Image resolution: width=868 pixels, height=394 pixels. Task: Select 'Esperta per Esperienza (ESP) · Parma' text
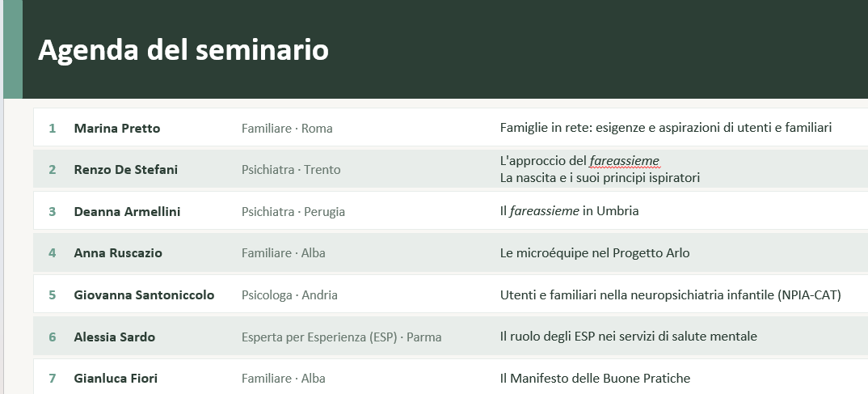[x=341, y=337]
